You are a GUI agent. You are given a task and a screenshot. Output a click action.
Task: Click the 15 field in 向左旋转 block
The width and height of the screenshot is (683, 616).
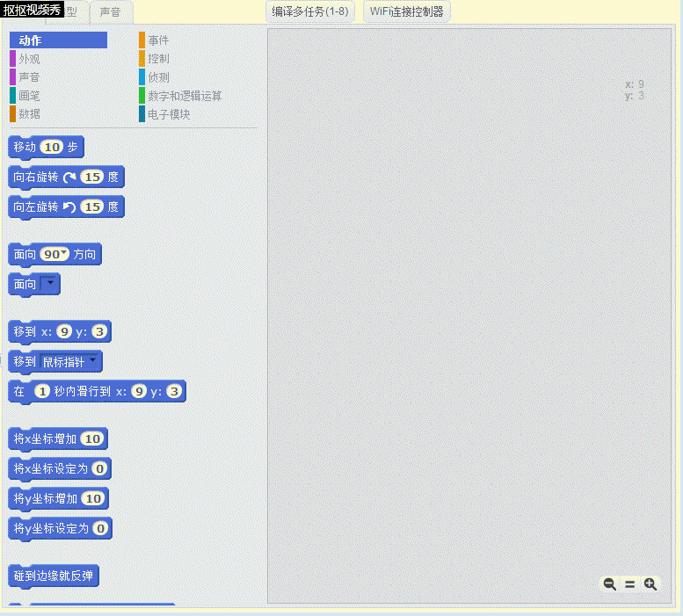click(x=92, y=207)
